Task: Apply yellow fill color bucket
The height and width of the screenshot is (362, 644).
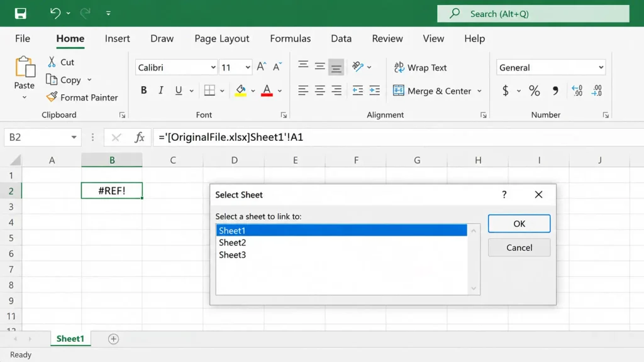Action: click(241, 90)
